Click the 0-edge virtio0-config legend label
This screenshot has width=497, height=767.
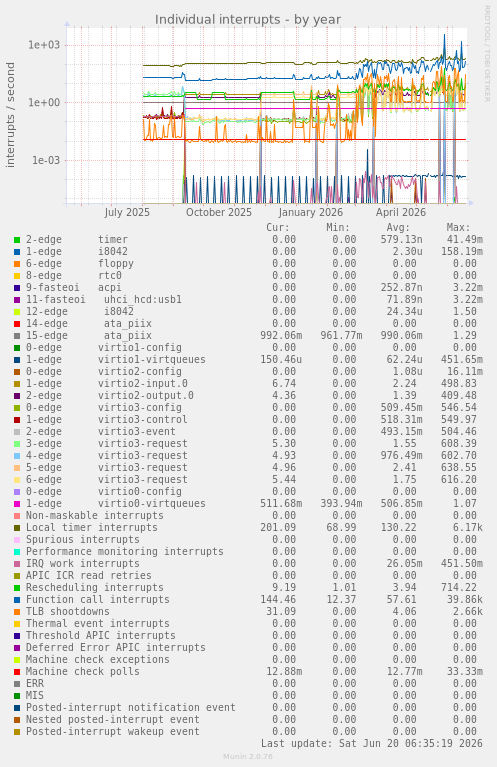[104, 492]
